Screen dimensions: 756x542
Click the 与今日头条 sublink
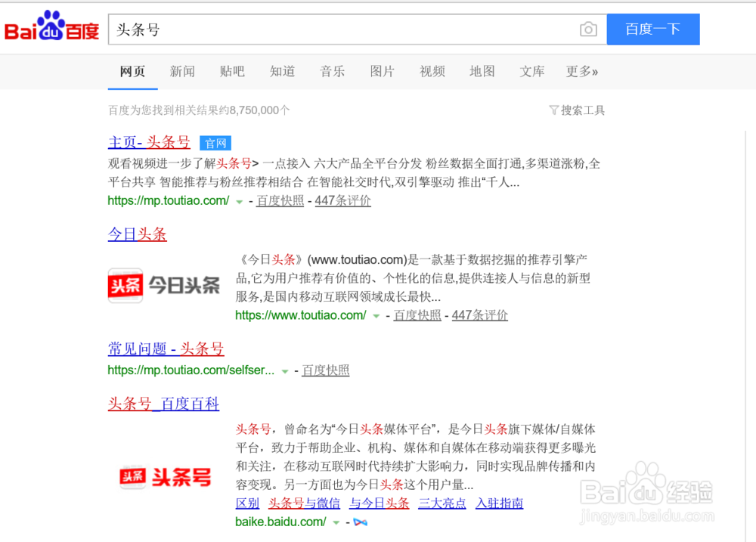[x=380, y=503]
